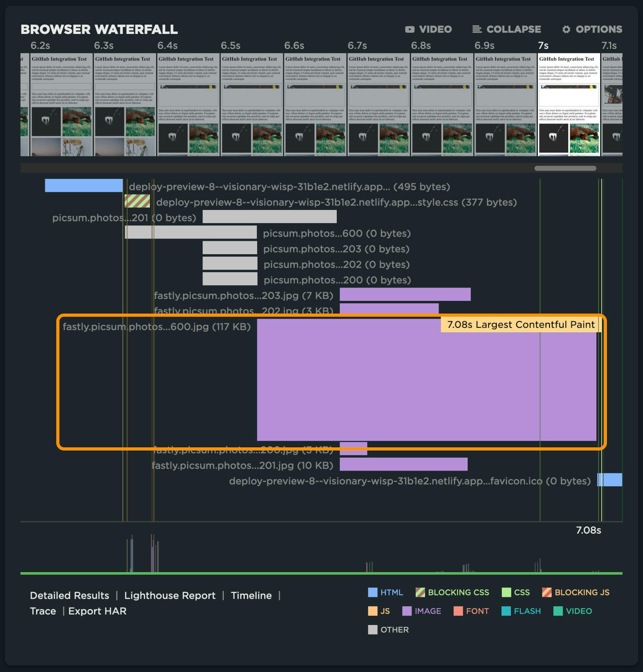Click the Export HAR link

[x=97, y=611]
